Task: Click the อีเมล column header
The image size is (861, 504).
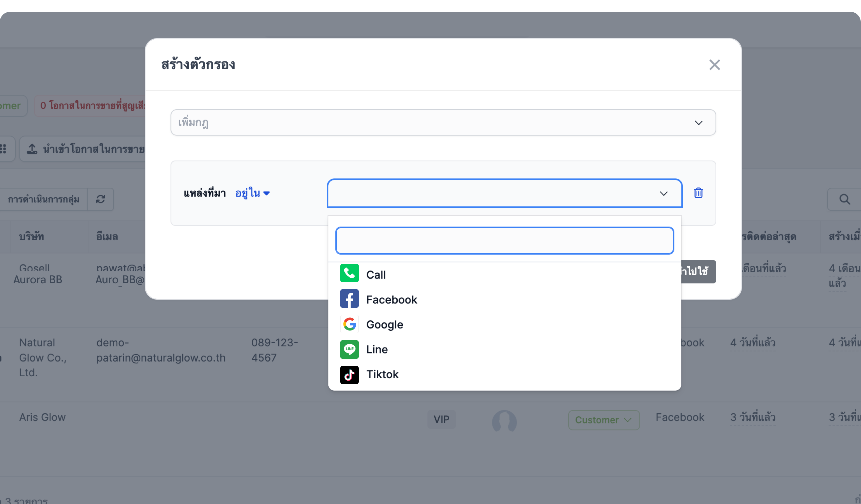Action: pyautogui.click(x=107, y=237)
